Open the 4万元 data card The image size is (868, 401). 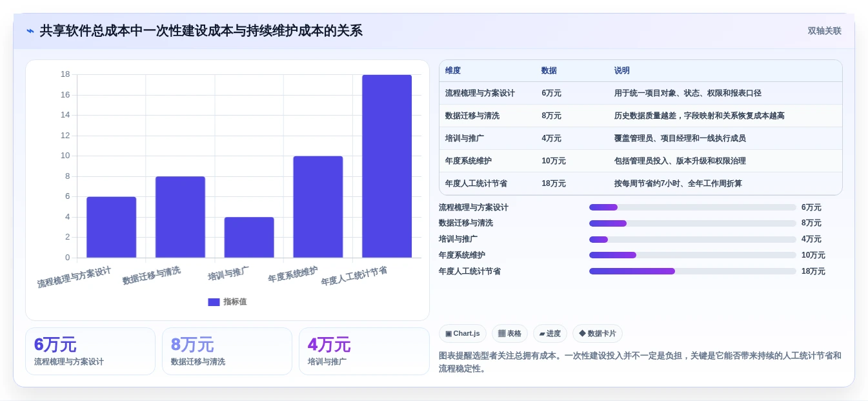pyautogui.click(x=364, y=351)
